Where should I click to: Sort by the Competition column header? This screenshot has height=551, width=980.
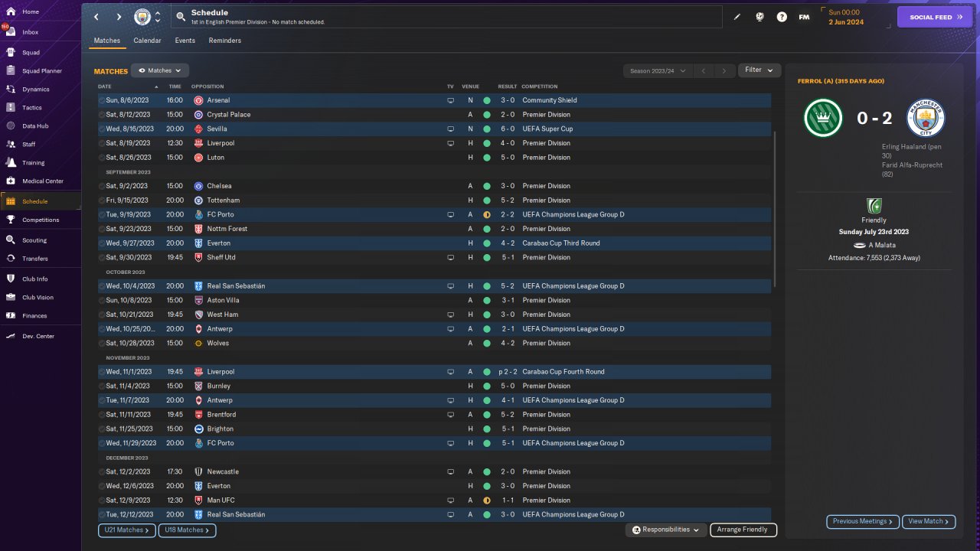[x=540, y=86]
